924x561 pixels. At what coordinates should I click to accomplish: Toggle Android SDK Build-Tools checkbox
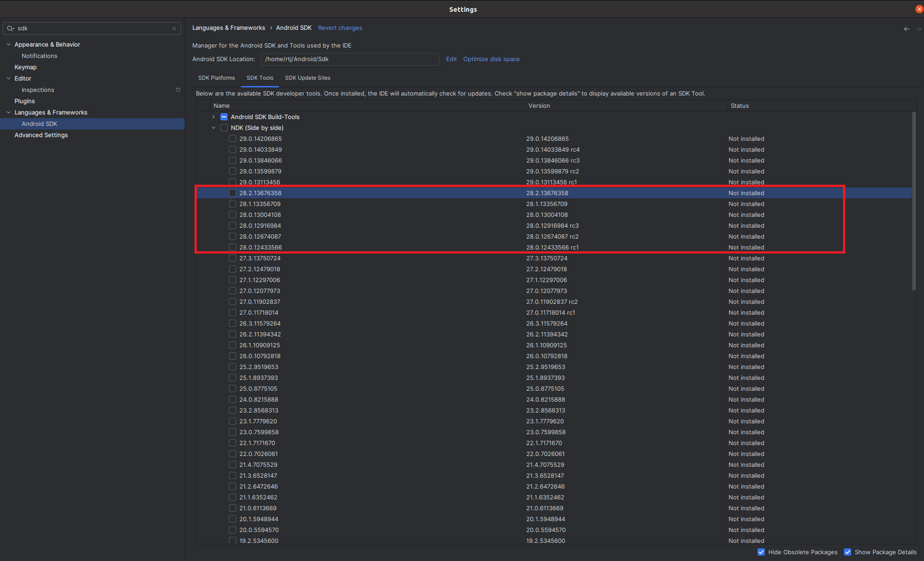pos(224,117)
